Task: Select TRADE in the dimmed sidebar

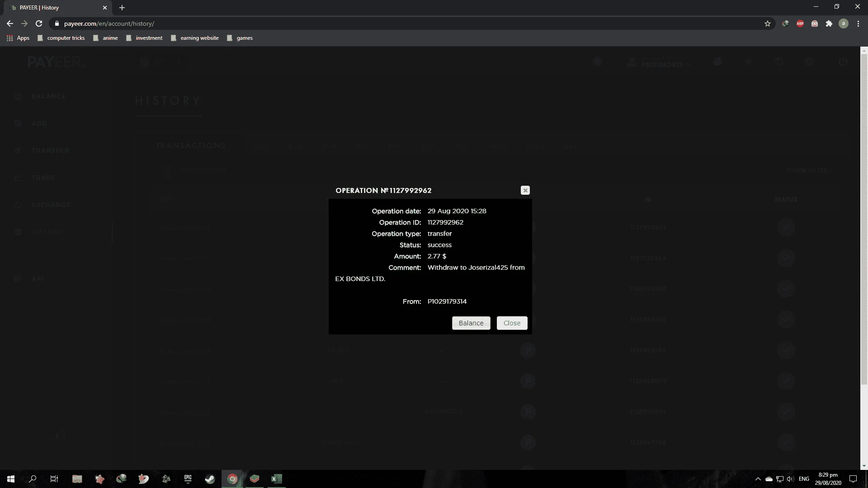Action: (x=43, y=178)
